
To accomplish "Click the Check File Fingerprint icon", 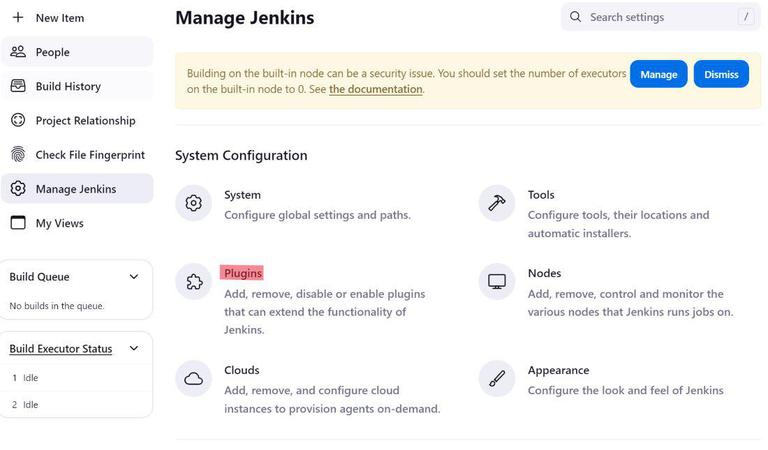I will 18,155.
